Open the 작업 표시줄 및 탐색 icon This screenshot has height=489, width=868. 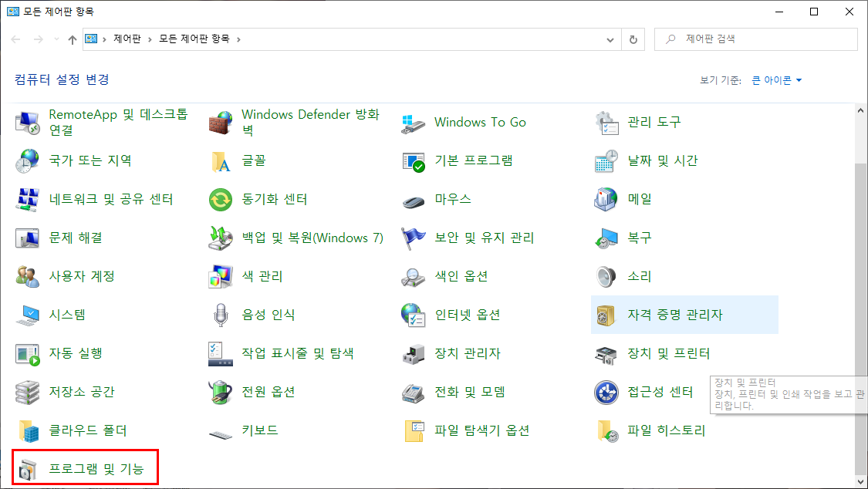tap(221, 353)
